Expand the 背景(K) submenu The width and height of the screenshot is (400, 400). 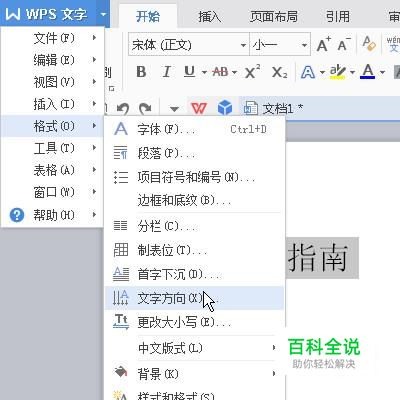[195, 374]
